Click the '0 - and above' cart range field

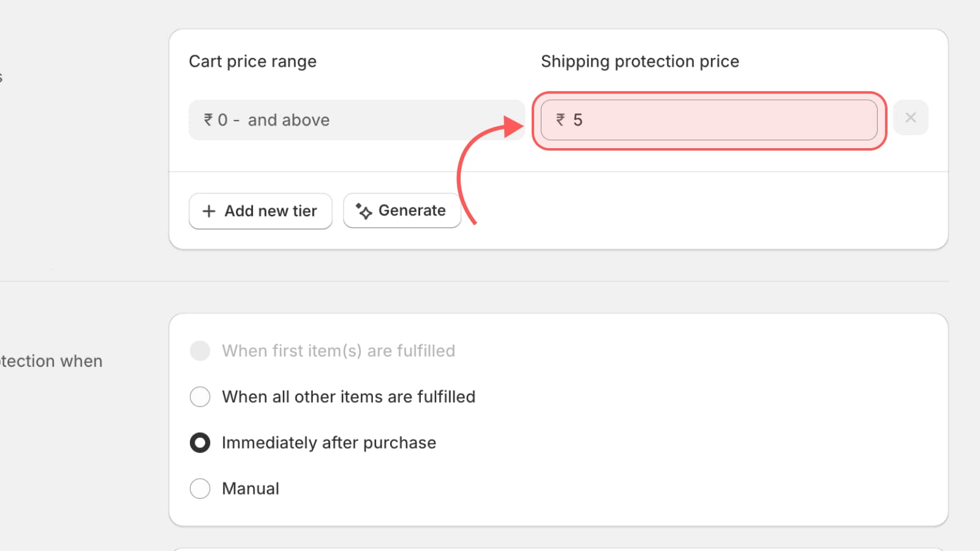click(356, 120)
